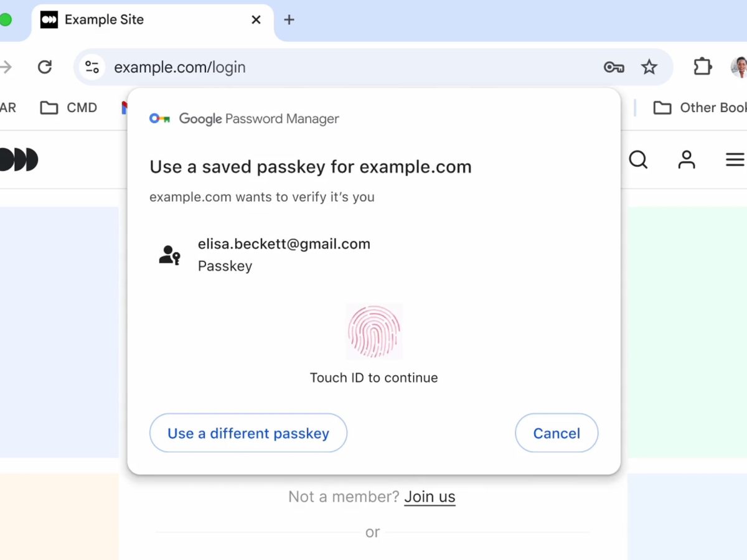Image resolution: width=747 pixels, height=560 pixels.
Task: Click Use a different passkey button
Action: point(248,433)
